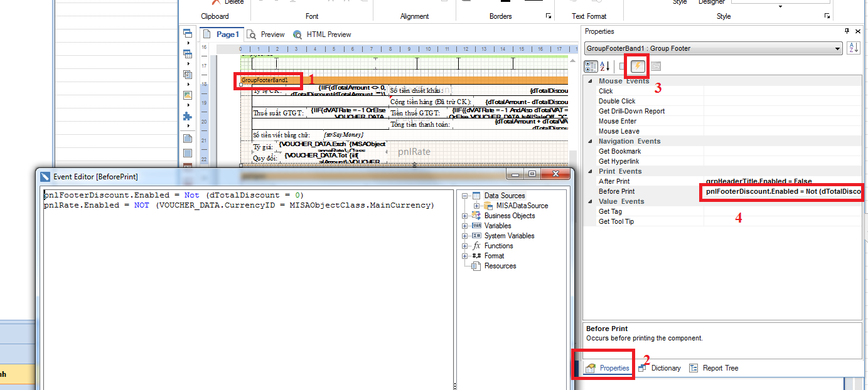Click the bands toolbox icon at top
This screenshot has width=868, height=390.
187,34
